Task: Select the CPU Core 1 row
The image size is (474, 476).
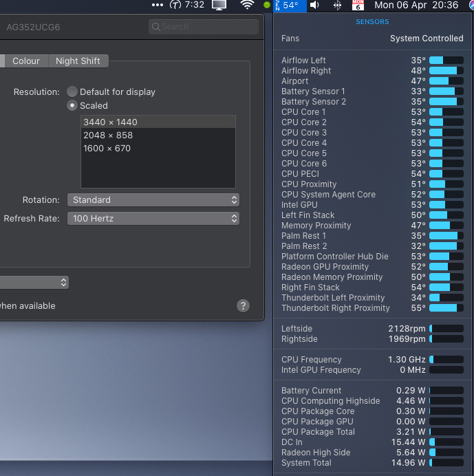Action: click(372, 112)
